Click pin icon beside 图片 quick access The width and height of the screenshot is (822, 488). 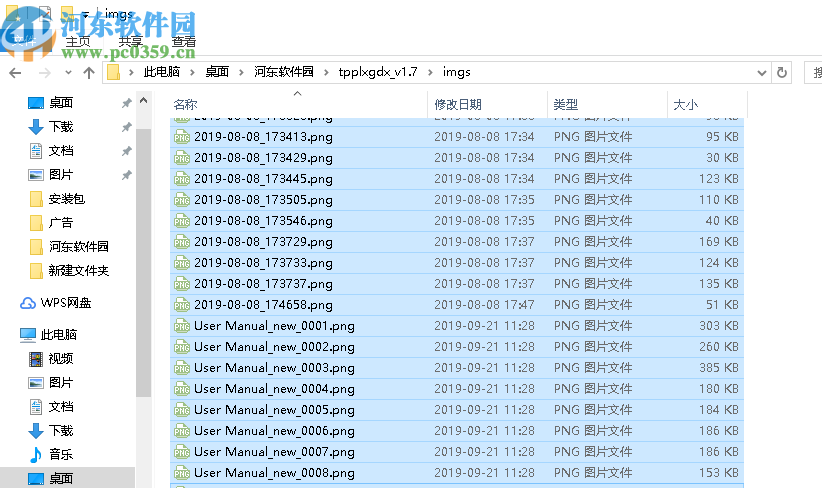(x=126, y=175)
